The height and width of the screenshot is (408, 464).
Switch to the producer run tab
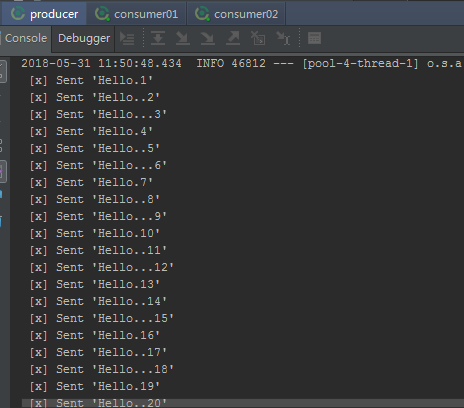coord(44,14)
